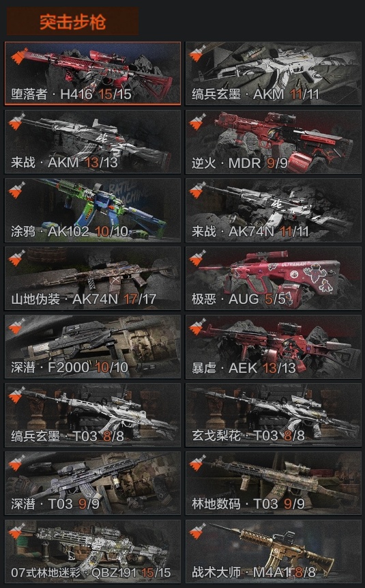Click the paintbrush icon on 来战 AKM card
365x588 pixels.
point(17,122)
